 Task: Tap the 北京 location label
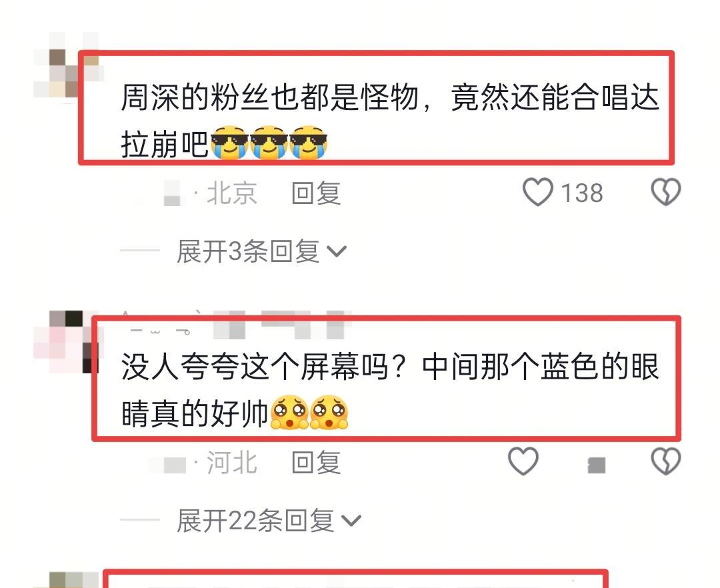point(232,193)
